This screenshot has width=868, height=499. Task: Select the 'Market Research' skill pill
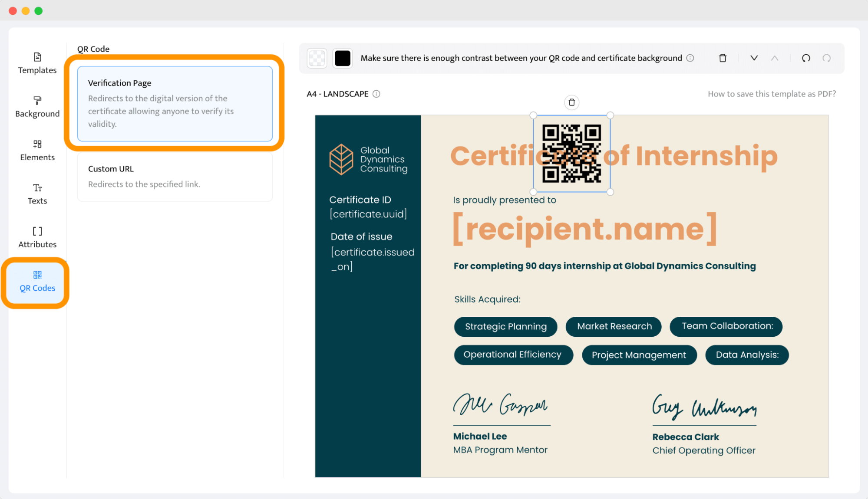(614, 327)
